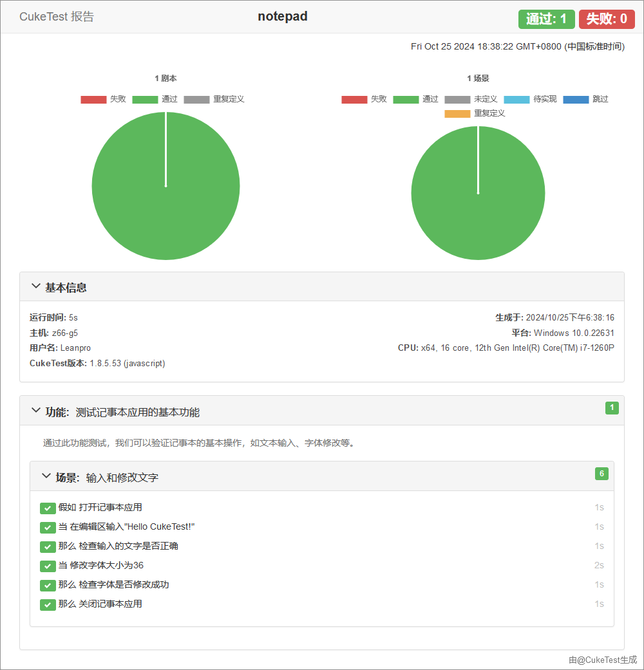Click the checkmark icon for 关闭记事本应用 step
Screen dimensions: 644x670
[48, 604]
